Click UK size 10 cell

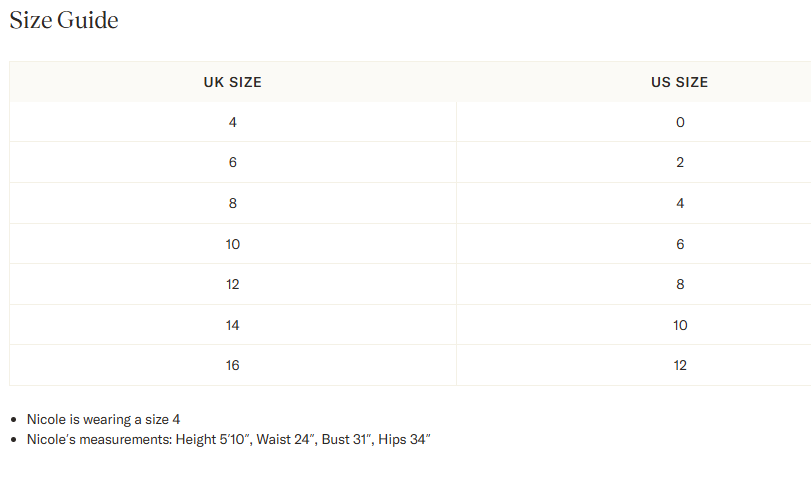pyautogui.click(x=233, y=244)
